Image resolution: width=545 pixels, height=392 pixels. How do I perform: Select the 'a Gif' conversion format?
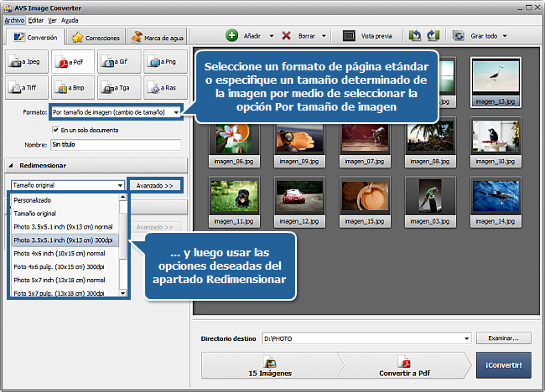coord(119,62)
